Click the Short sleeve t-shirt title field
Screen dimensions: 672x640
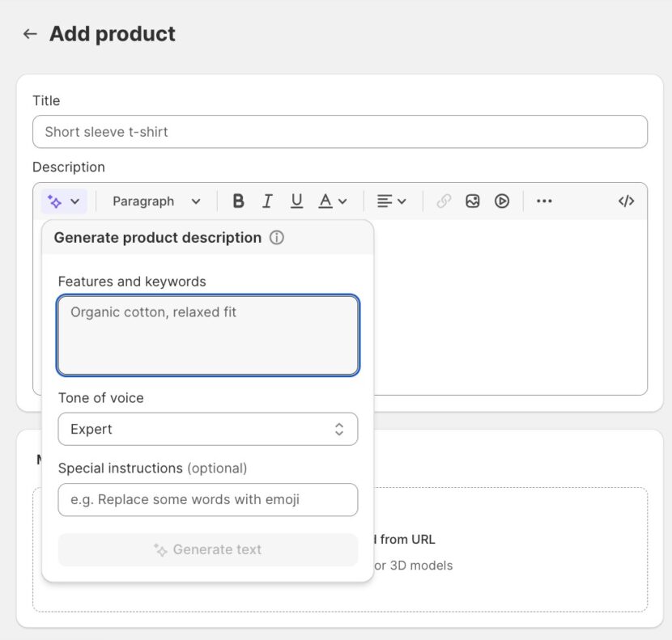pos(338,131)
